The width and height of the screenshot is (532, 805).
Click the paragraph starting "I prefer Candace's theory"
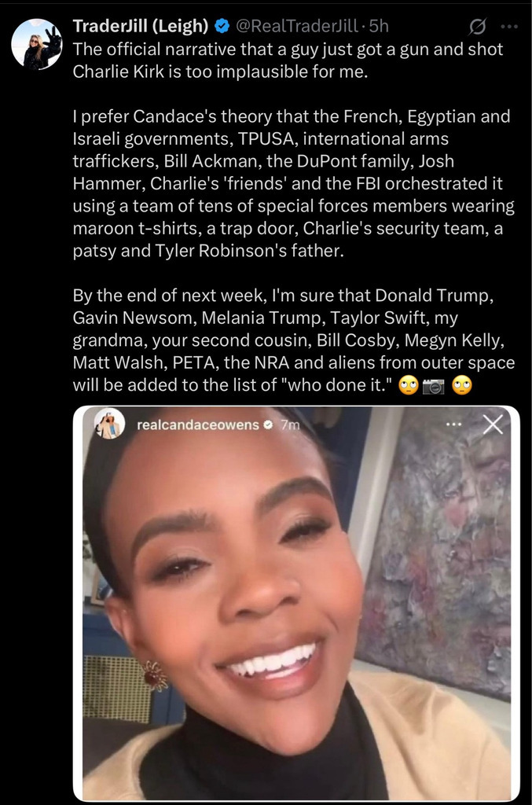click(x=293, y=183)
